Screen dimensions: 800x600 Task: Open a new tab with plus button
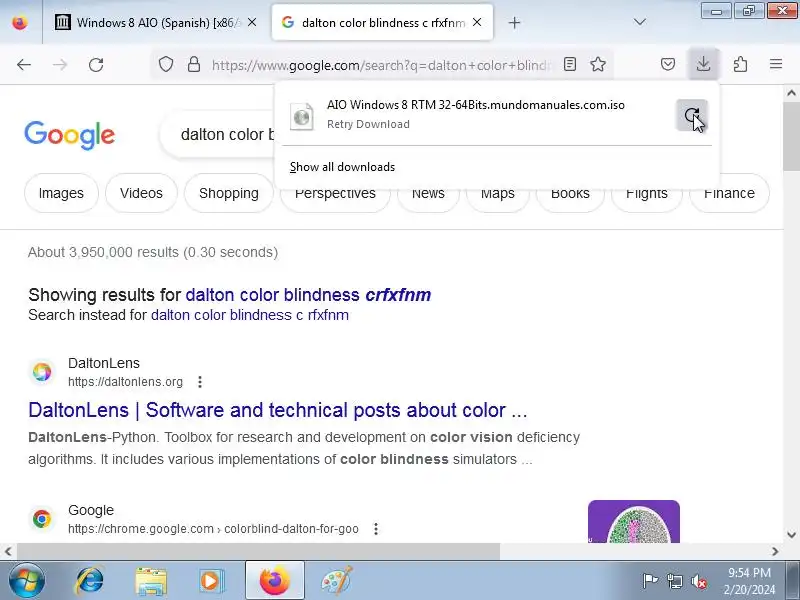514,22
